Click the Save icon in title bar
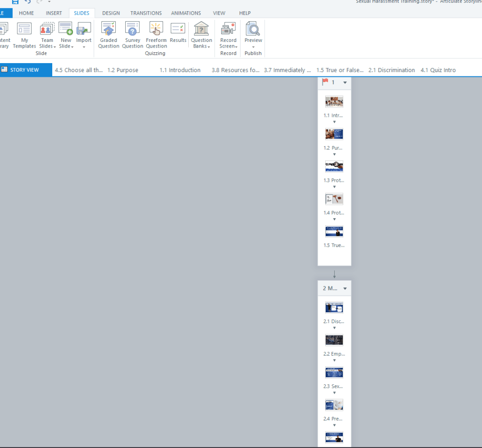 click(15, 2)
